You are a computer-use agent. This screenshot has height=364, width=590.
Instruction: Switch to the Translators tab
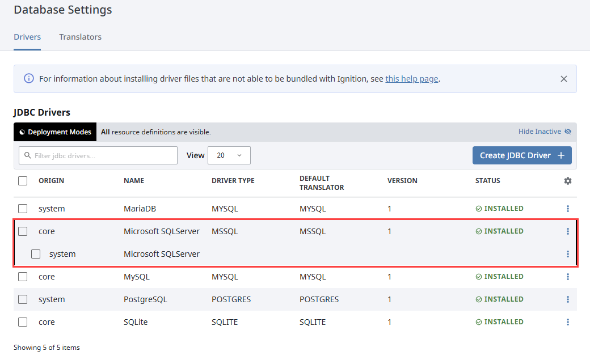(x=80, y=37)
